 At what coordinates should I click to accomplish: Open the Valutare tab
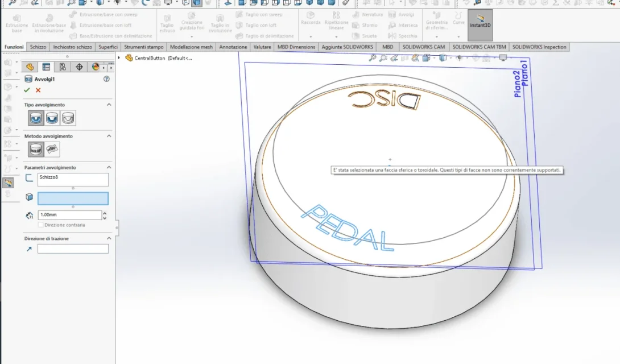pyautogui.click(x=262, y=47)
